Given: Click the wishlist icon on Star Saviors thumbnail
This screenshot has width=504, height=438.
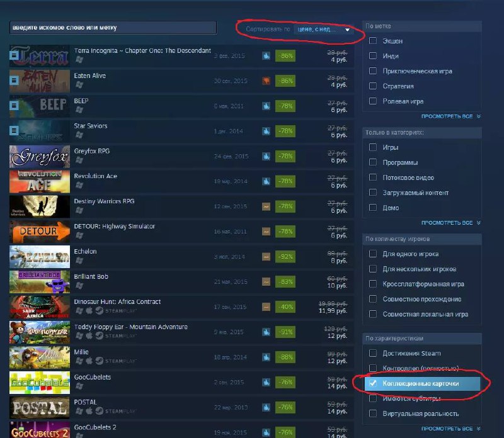Looking at the screenshot, I should 14,130.
